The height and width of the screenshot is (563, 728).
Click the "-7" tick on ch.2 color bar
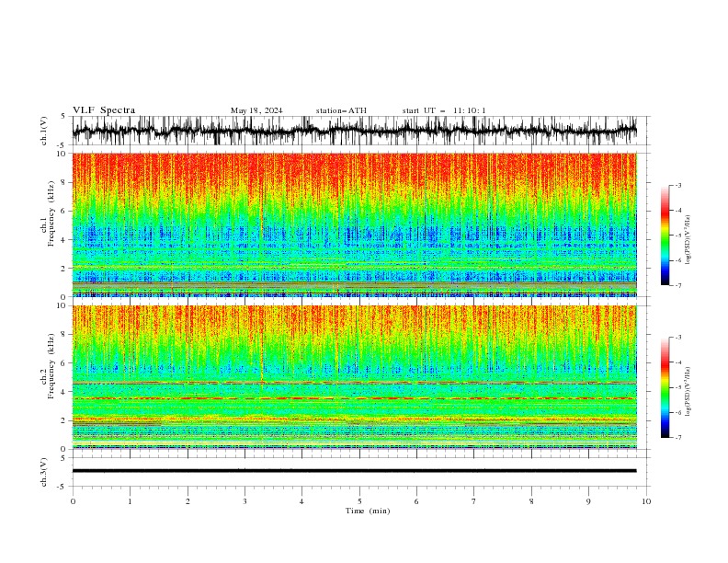point(678,437)
